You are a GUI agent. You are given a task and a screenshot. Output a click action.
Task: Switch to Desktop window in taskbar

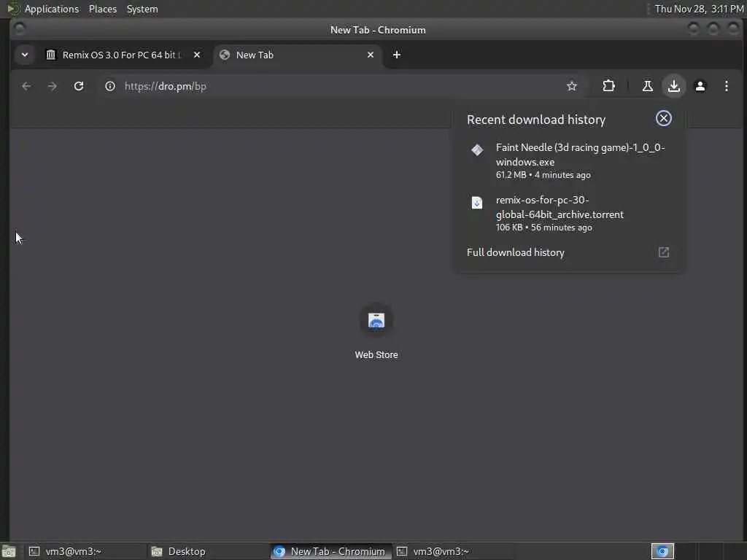point(208,551)
